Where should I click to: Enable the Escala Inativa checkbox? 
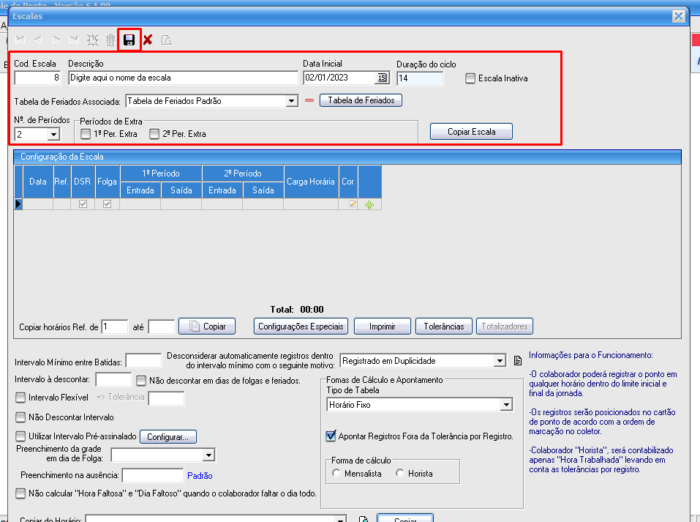(471, 78)
